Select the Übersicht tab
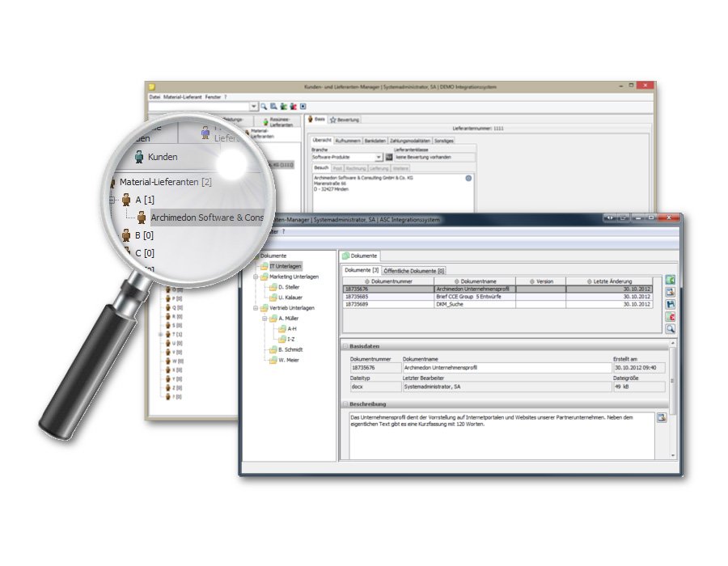 coord(322,140)
